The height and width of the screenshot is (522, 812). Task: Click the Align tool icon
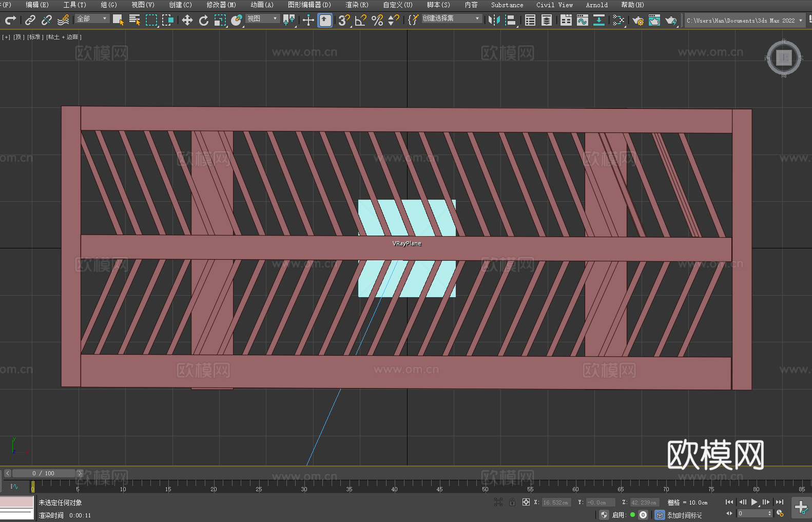[x=511, y=20]
